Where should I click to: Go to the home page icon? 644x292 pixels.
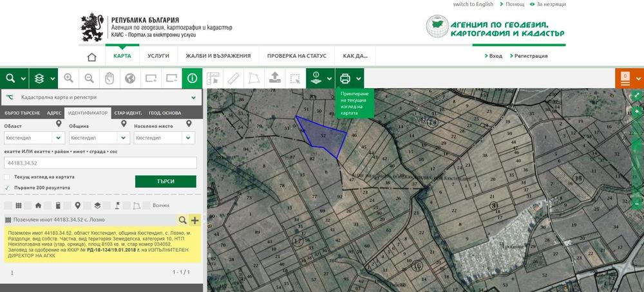click(x=91, y=57)
